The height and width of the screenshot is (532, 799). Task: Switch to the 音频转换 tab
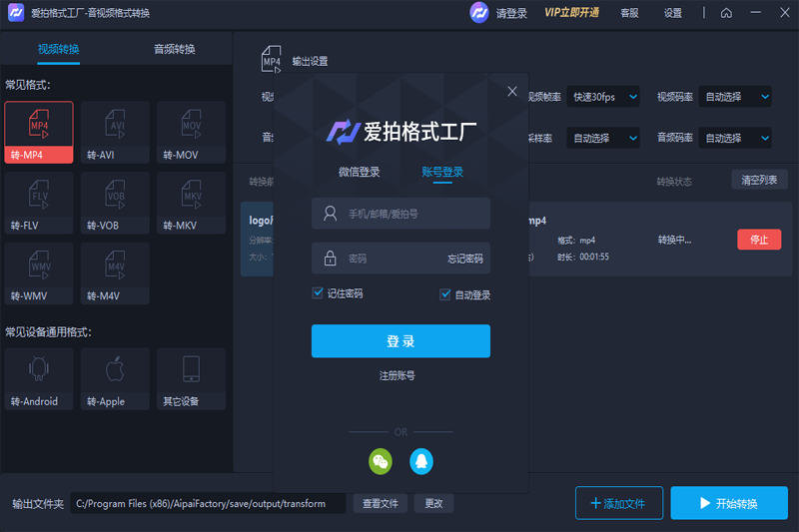tap(174, 49)
